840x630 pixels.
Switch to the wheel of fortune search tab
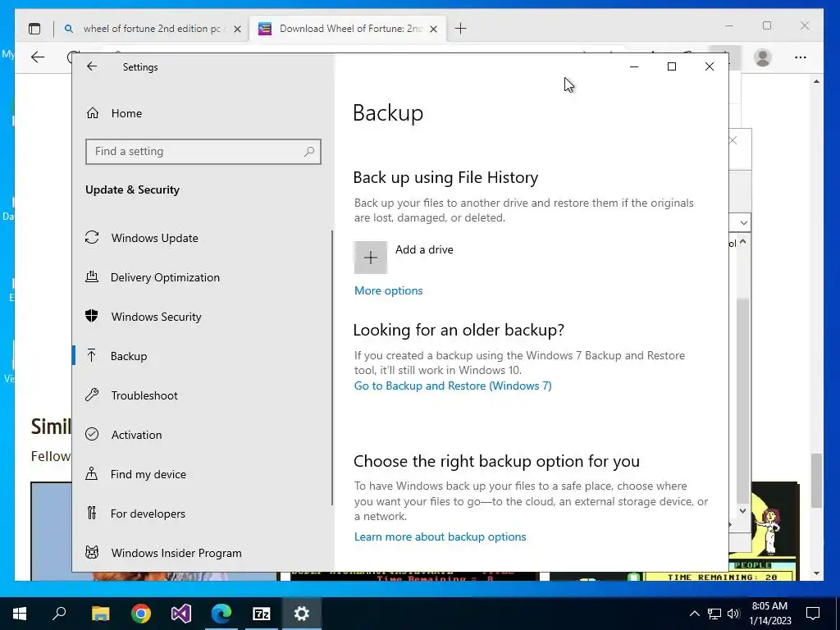152,29
